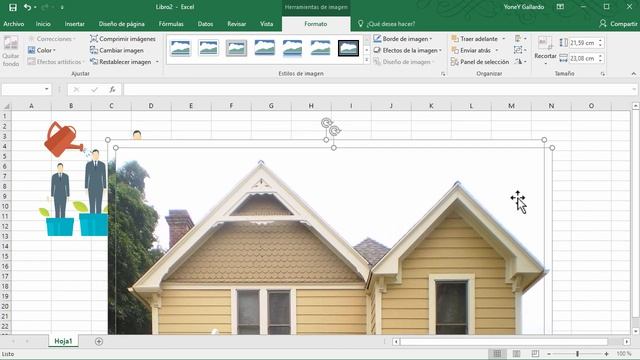Click the width field showing 23,08 cm
The width and height of the screenshot is (640, 360).
coord(582,58)
